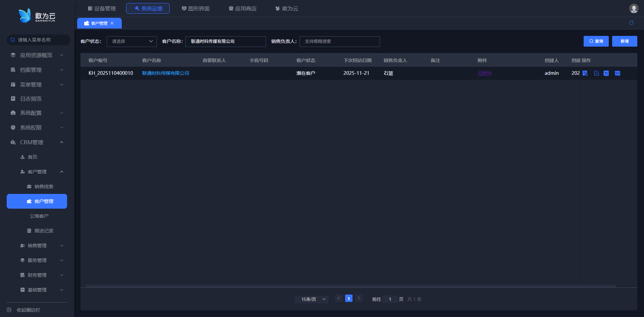Click the 财务管理 sidebar icon
This screenshot has width=644, height=317.
click(22, 275)
